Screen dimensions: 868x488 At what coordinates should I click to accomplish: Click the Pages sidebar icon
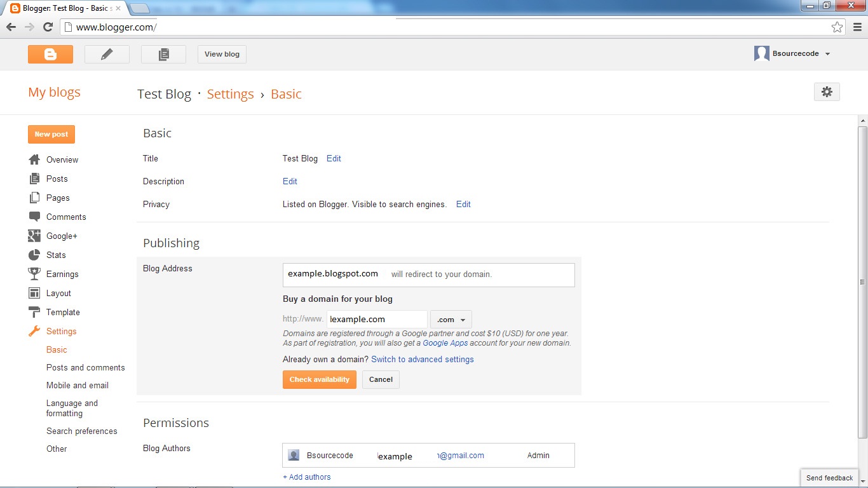(x=34, y=198)
